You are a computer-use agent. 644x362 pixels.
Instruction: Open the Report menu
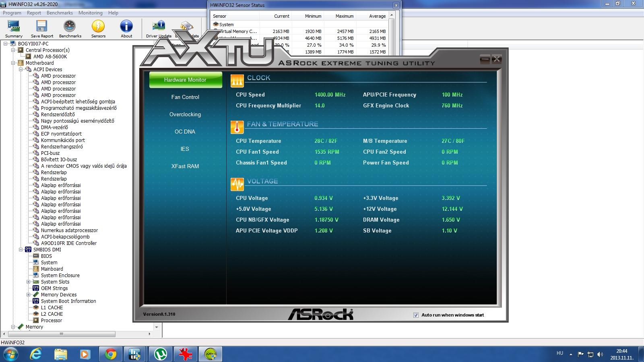34,13
